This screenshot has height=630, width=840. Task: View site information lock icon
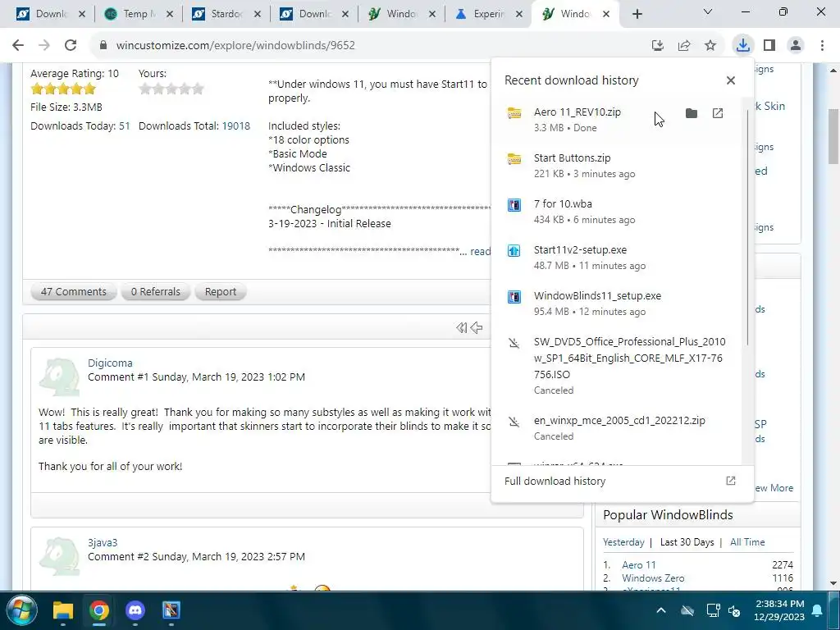(x=103, y=46)
